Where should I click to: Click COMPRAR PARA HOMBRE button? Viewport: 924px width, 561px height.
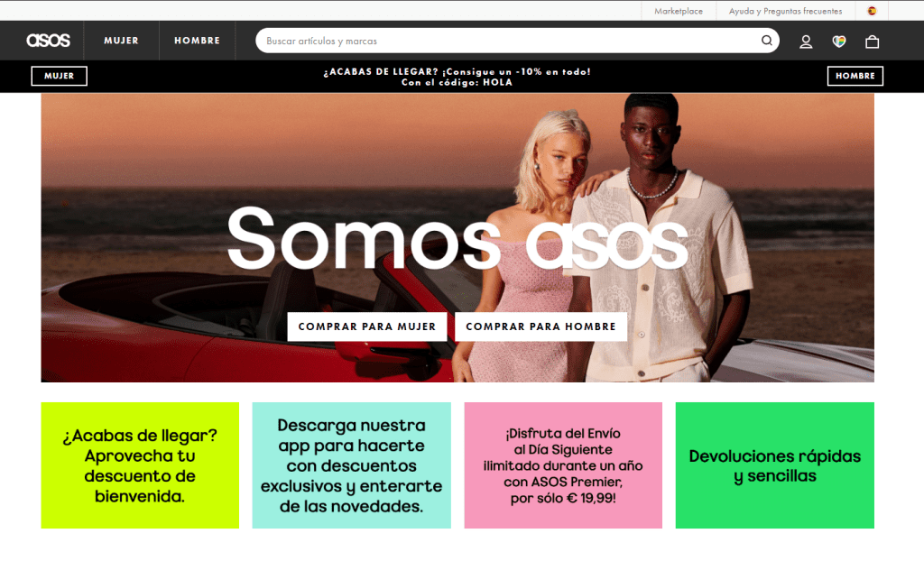541,326
